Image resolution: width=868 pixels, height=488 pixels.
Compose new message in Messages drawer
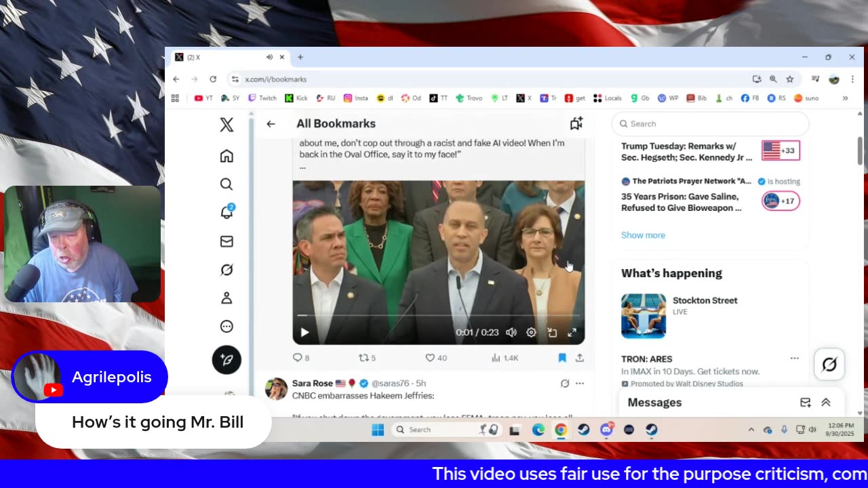pos(806,403)
